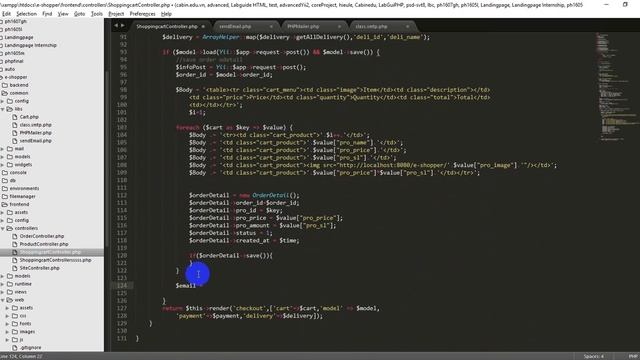Select the e-shopper folder row

[52, 77]
